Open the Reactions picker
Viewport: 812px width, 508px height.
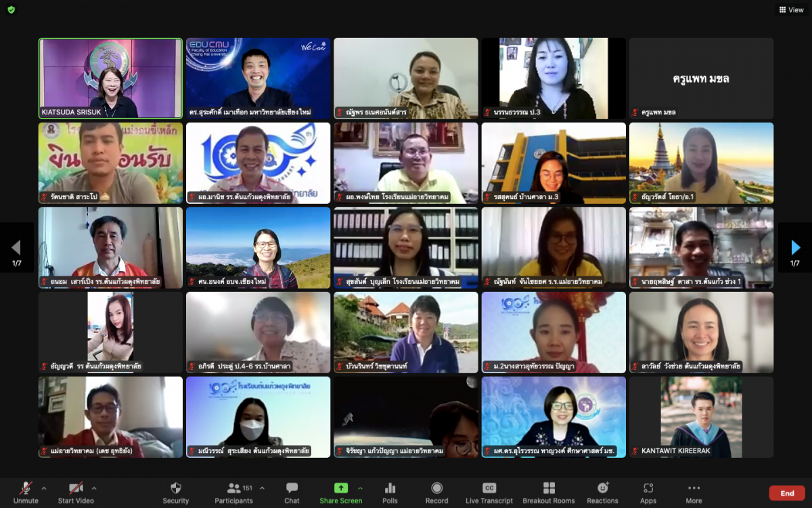click(x=602, y=492)
